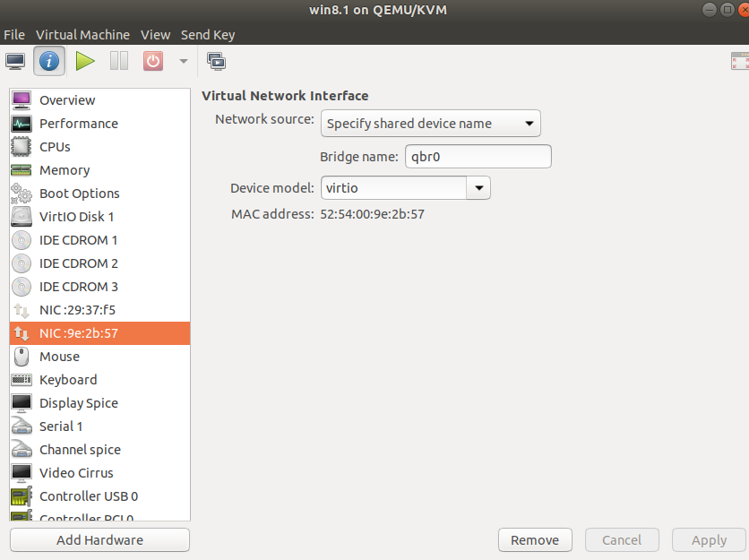Select Serial 1 device

(x=99, y=426)
